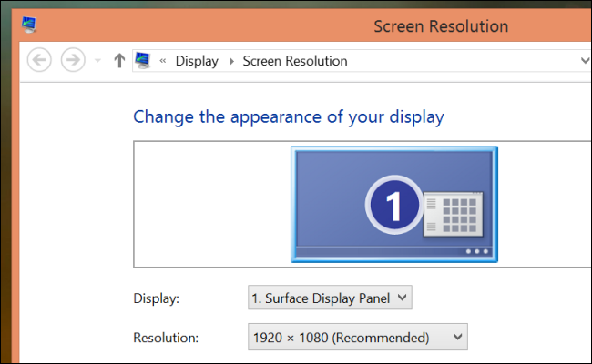Screen dimensions: 592x364
Task: Select monitor 1 thumbnail
Action: click(x=394, y=204)
